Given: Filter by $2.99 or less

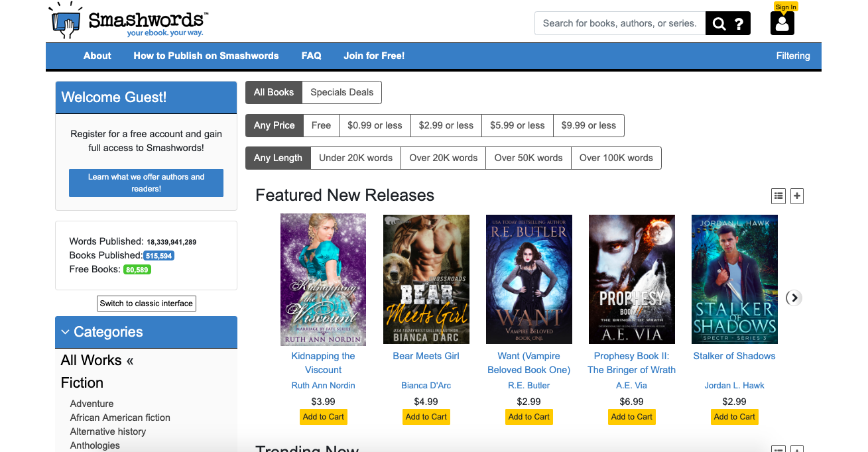Looking at the screenshot, I should point(446,125).
